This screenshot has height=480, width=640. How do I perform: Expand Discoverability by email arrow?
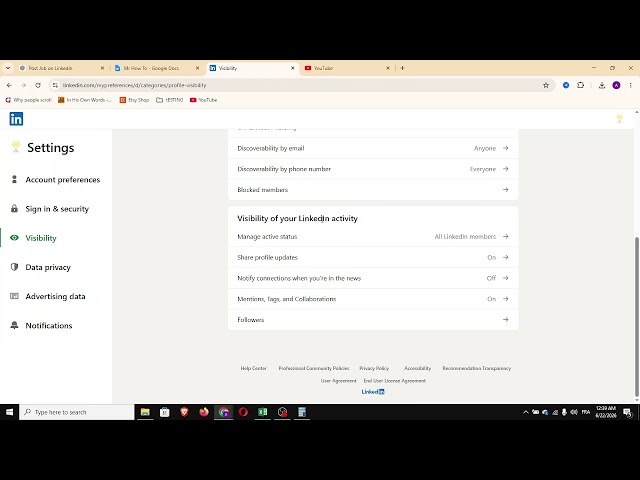tap(506, 148)
